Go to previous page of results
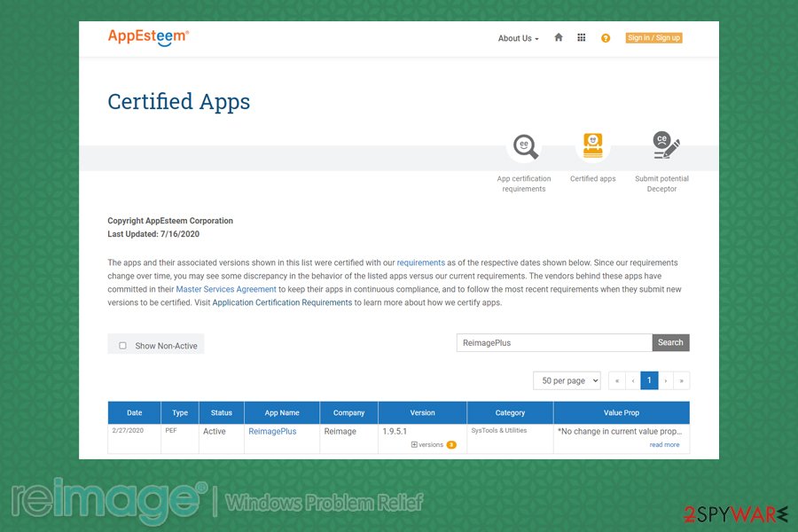This screenshot has width=798, height=532. [x=632, y=380]
